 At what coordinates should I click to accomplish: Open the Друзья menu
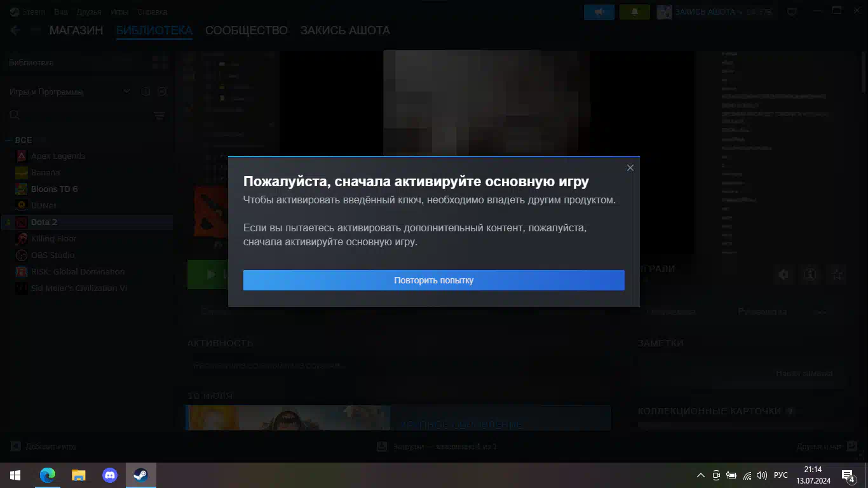pos(89,12)
